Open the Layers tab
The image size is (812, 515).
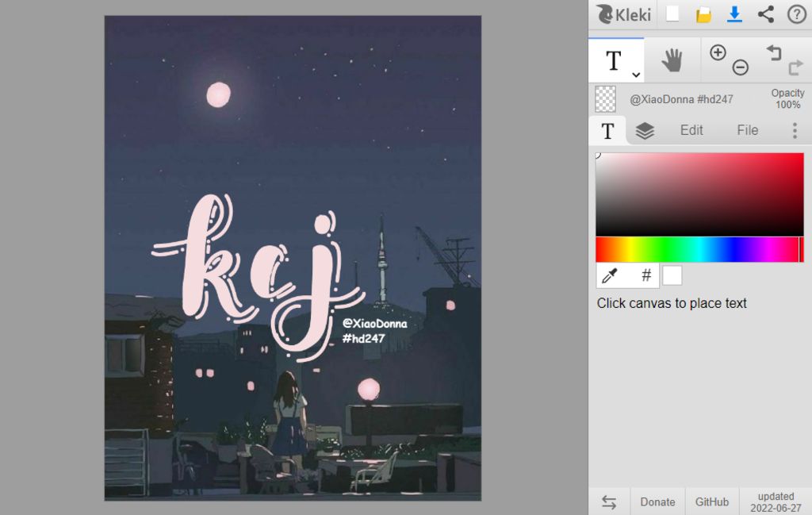pos(645,131)
